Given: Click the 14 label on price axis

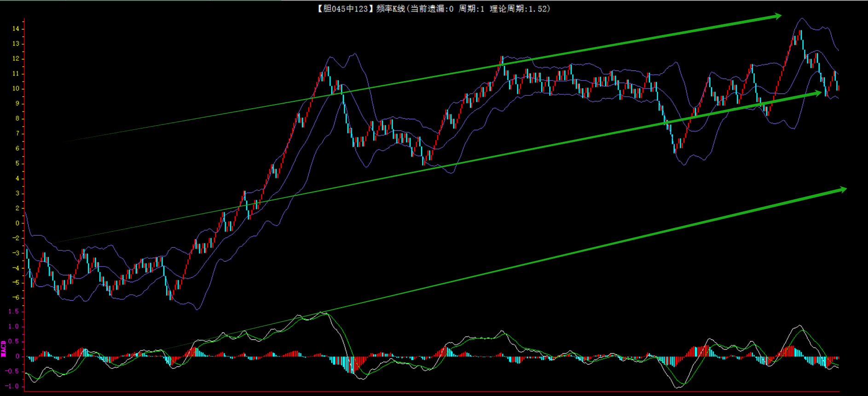Looking at the screenshot, I should (16, 29).
